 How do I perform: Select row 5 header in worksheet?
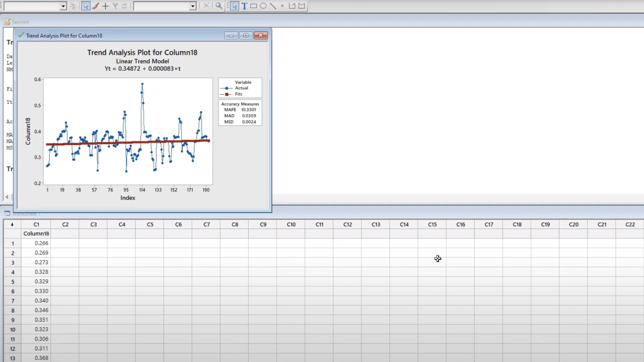click(13, 282)
